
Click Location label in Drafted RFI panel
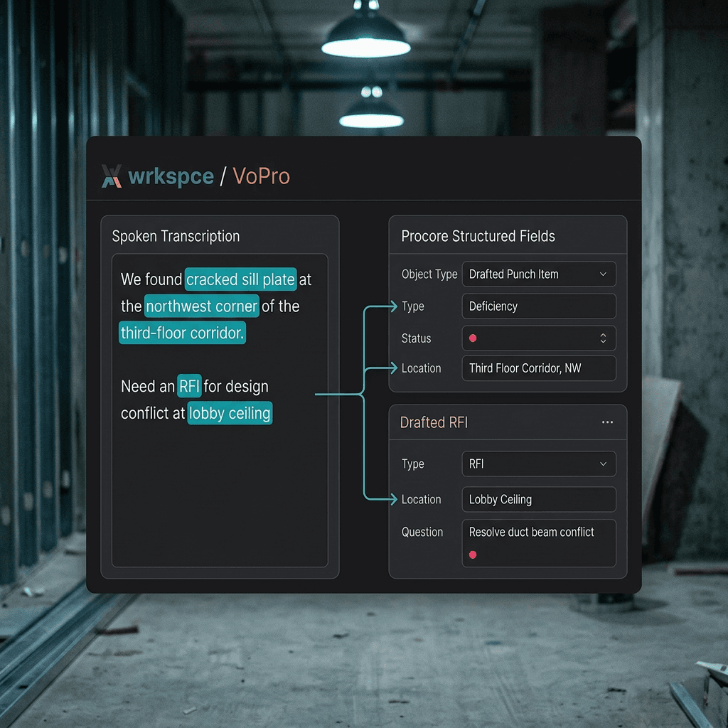click(x=421, y=499)
